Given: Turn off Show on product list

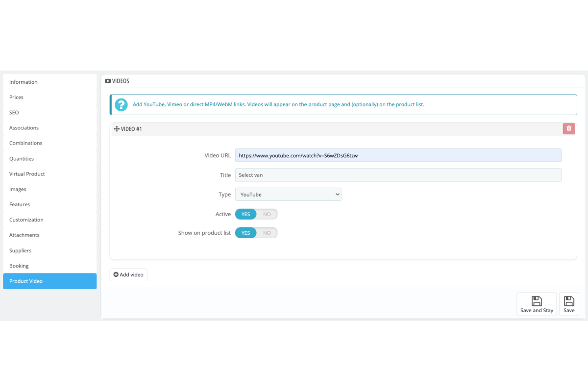Looking at the screenshot, I should tap(267, 233).
